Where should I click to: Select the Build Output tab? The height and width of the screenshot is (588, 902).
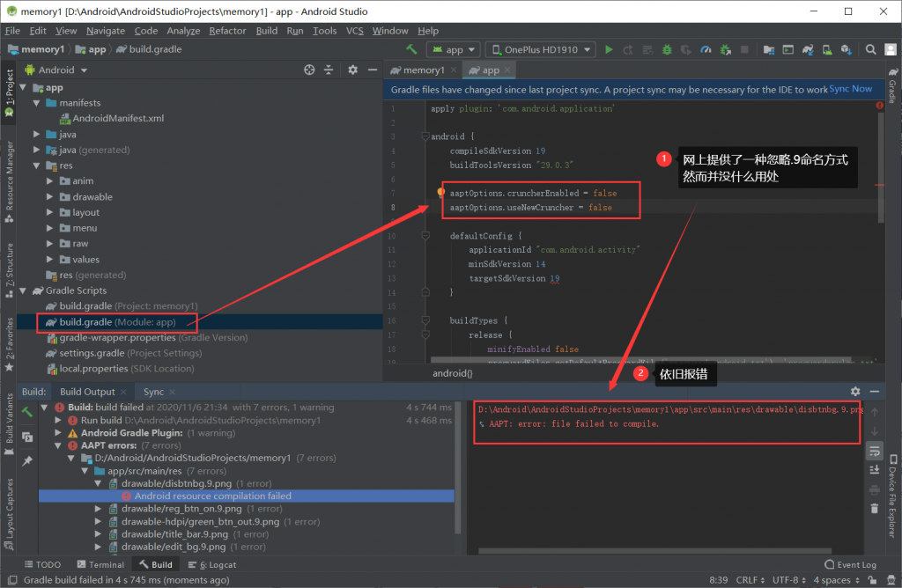pyautogui.click(x=87, y=392)
